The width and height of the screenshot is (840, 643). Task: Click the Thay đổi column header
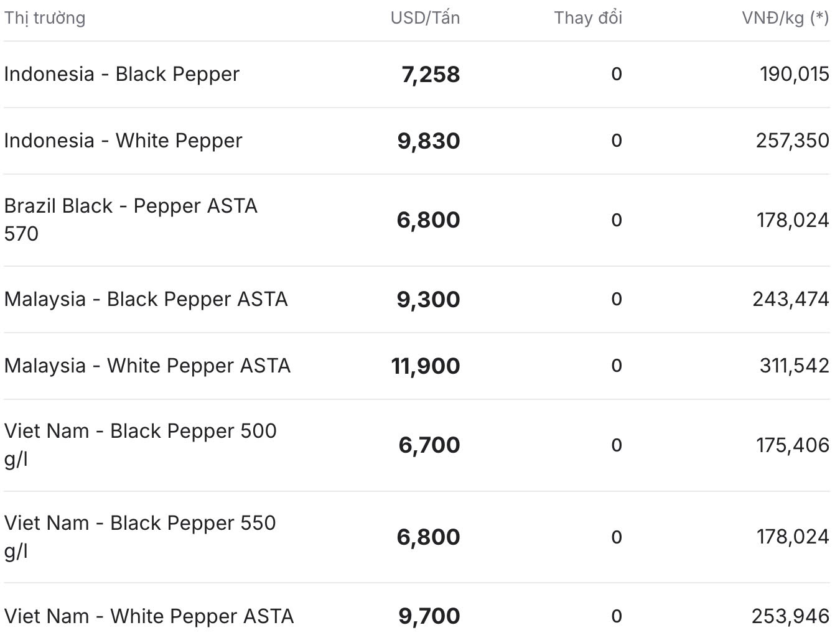588,18
